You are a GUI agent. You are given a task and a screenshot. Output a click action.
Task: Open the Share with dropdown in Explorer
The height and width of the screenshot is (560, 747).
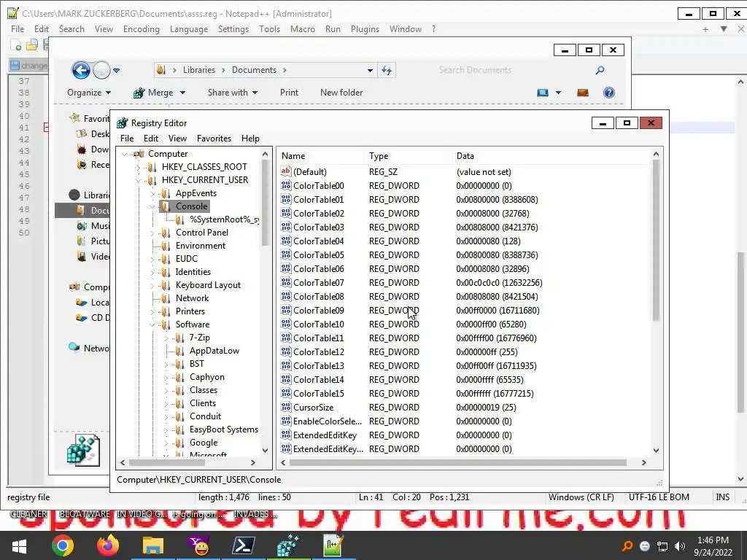pyautogui.click(x=233, y=93)
